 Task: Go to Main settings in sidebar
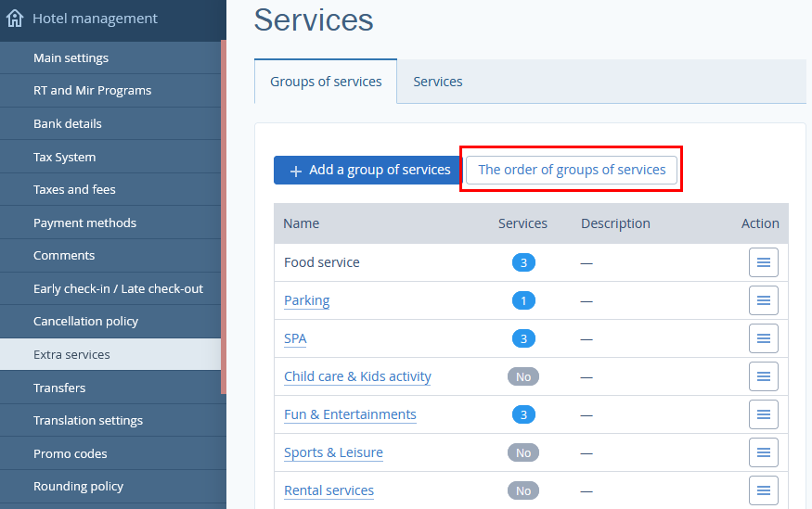(110, 57)
